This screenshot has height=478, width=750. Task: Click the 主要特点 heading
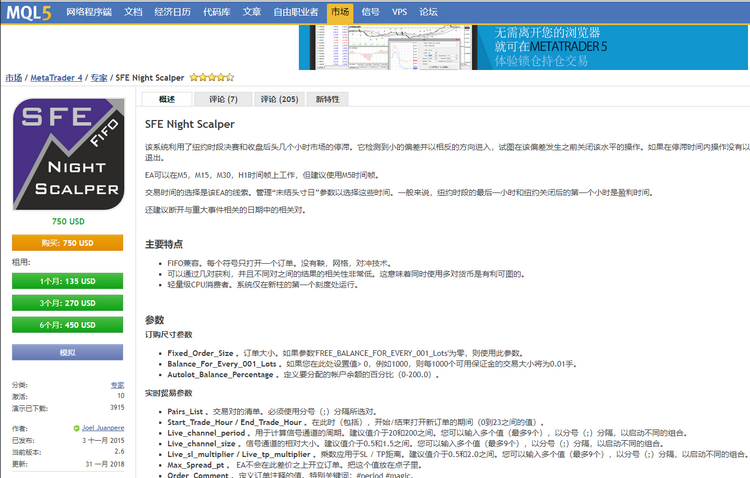pyautogui.click(x=164, y=244)
